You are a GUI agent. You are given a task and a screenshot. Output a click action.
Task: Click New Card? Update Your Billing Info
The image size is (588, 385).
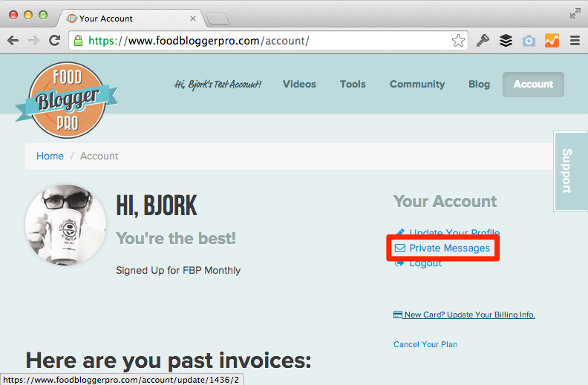tap(469, 315)
